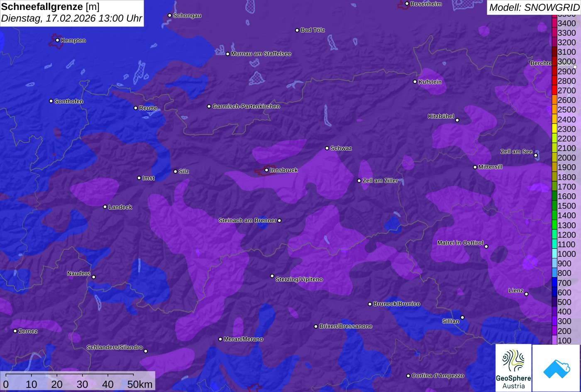
Task: Pick the blue 700 legend color swatch
Action: pyautogui.click(x=554, y=283)
